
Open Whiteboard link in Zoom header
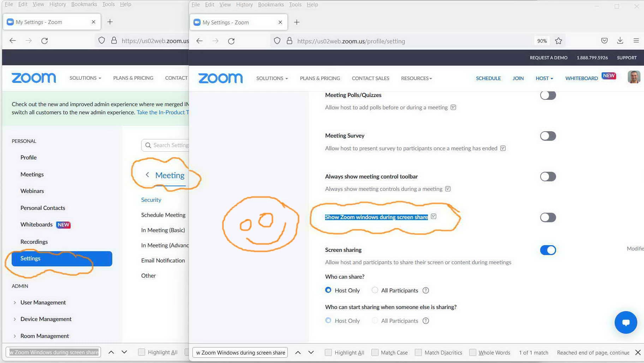coord(582,78)
